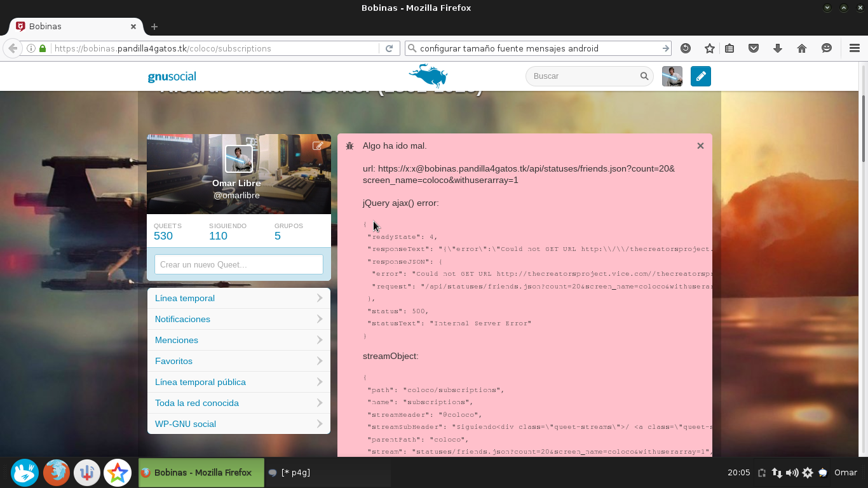The image size is (868, 488).
Task: Expand Línea temporal menu arrow
Action: [x=319, y=298]
